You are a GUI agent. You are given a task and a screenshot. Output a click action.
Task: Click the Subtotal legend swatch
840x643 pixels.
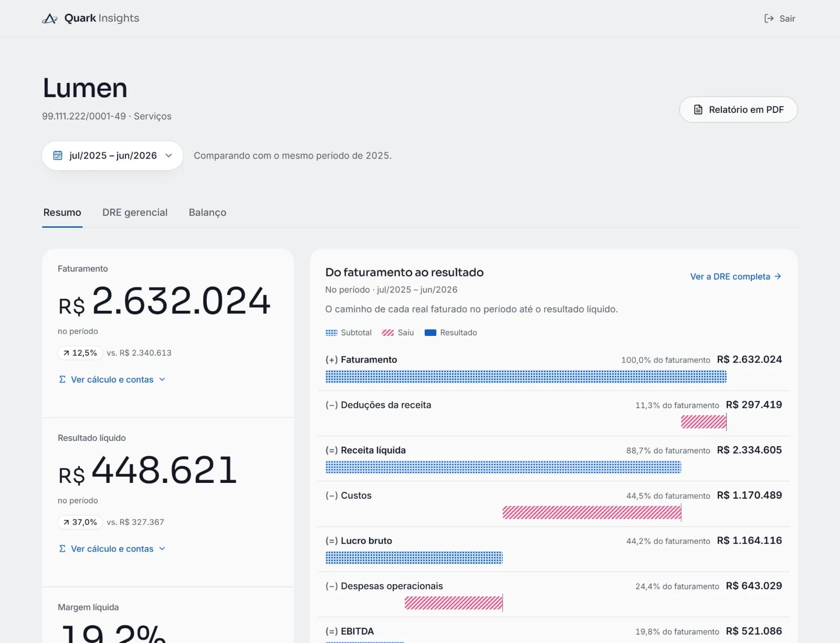(331, 333)
